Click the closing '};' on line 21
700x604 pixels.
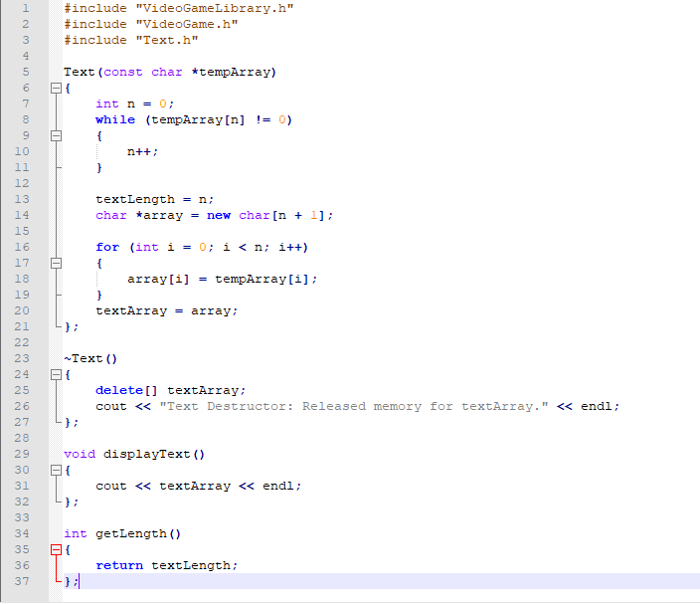pyautogui.click(x=72, y=327)
